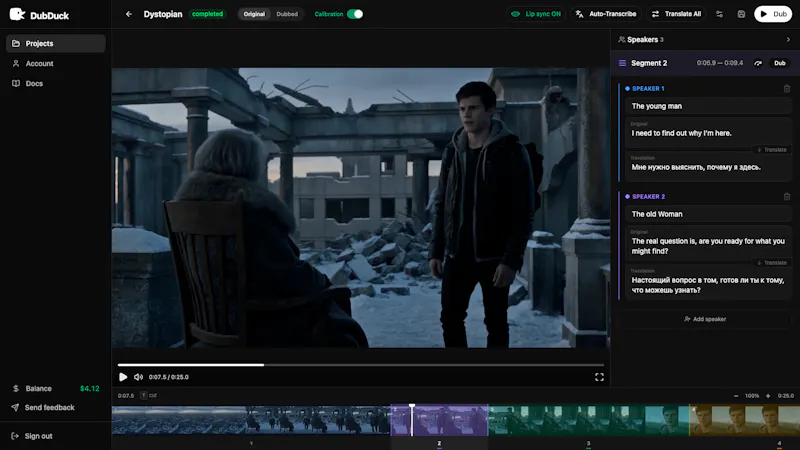
Task: Zoom out the timeline with minus icon
Action: [x=736, y=396]
